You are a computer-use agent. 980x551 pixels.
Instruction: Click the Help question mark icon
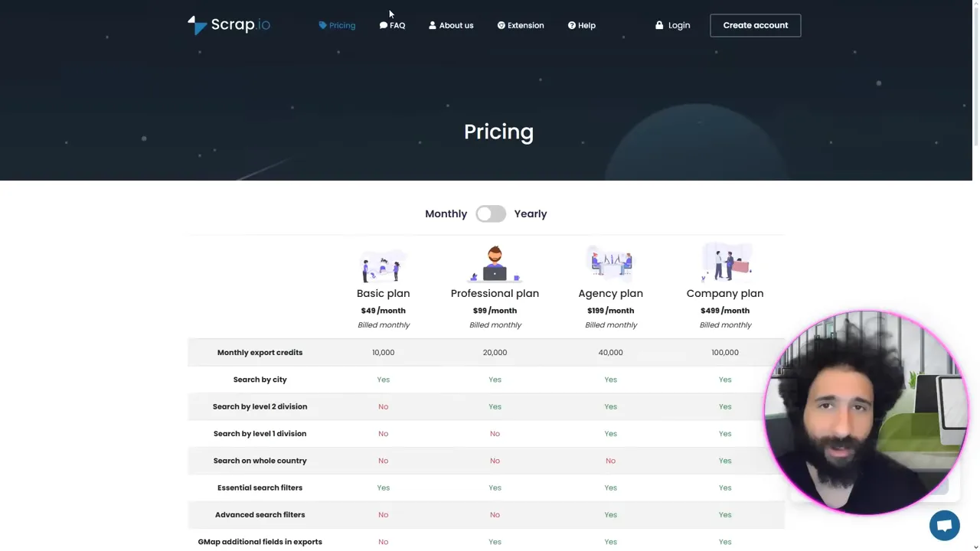(x=572, y=25)
